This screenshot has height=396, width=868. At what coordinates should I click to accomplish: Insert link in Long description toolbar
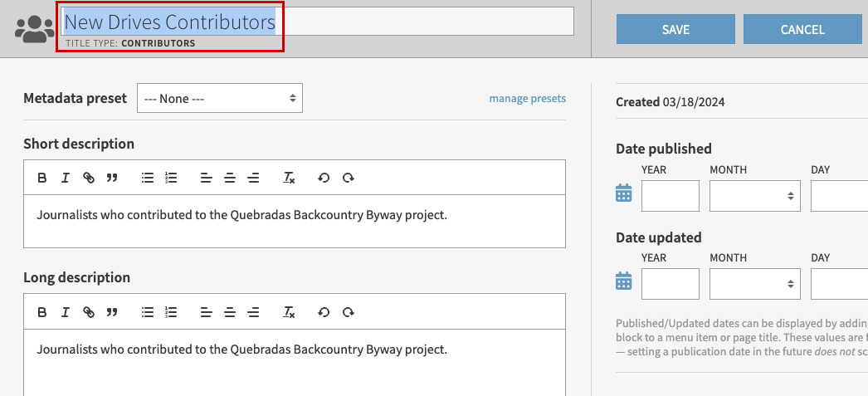pos(89,312)
